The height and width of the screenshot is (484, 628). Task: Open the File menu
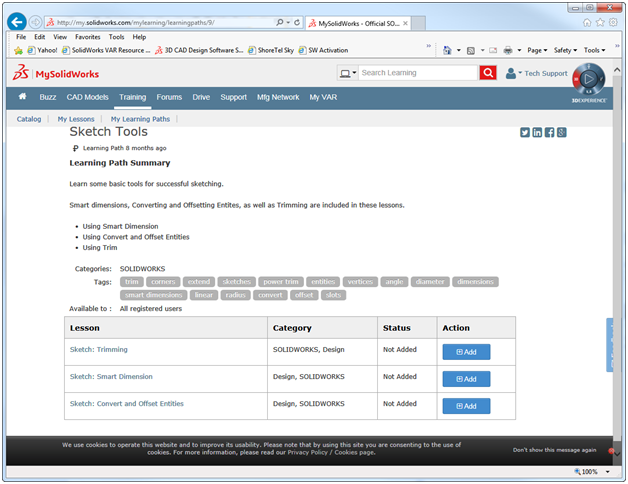point(21,37)
